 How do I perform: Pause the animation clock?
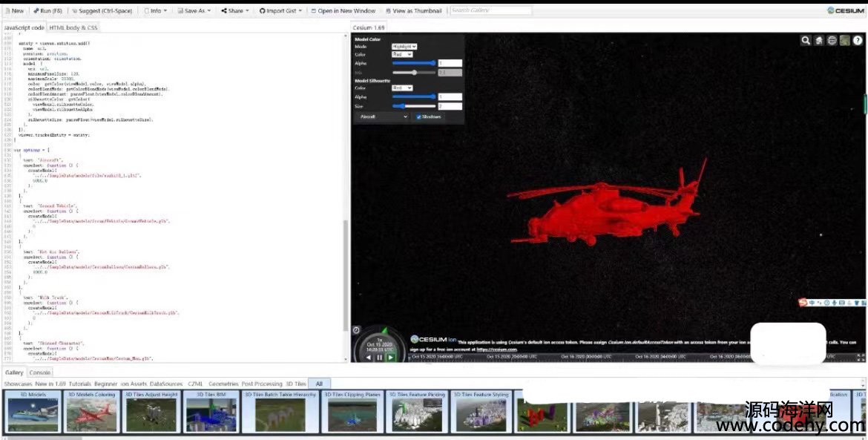(380, 357)
